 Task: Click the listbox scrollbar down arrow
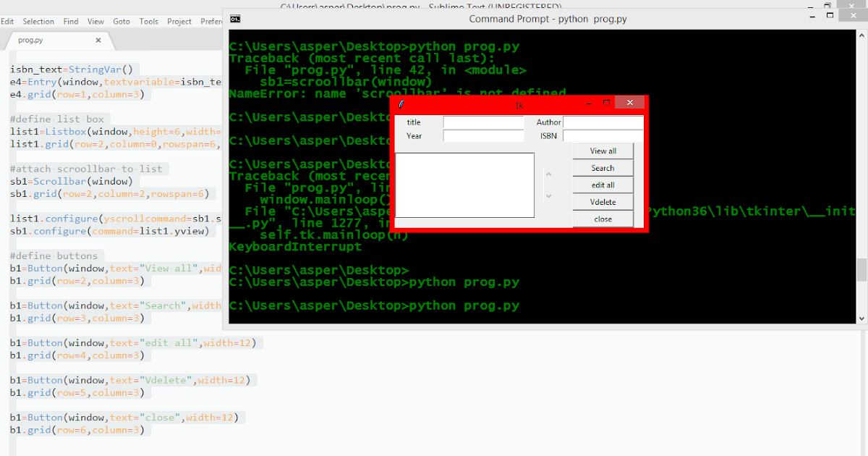click(x=549, y=194)
